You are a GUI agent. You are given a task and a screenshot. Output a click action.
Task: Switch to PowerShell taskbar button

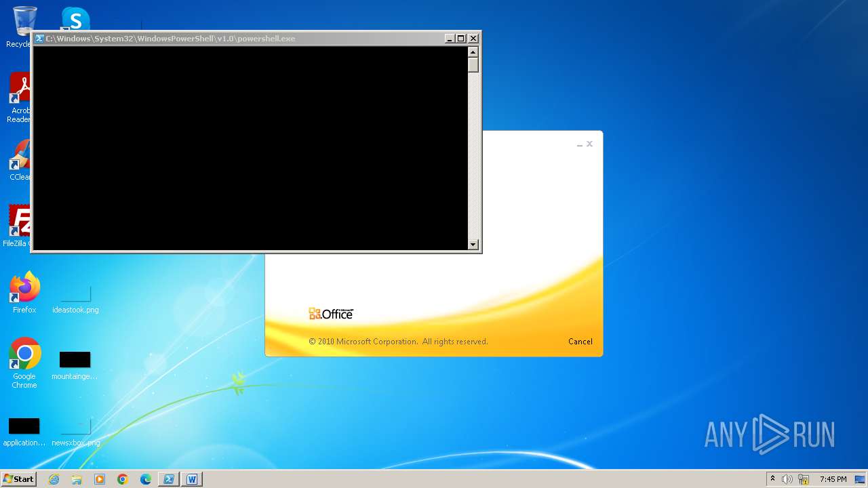tap(169, 479)
